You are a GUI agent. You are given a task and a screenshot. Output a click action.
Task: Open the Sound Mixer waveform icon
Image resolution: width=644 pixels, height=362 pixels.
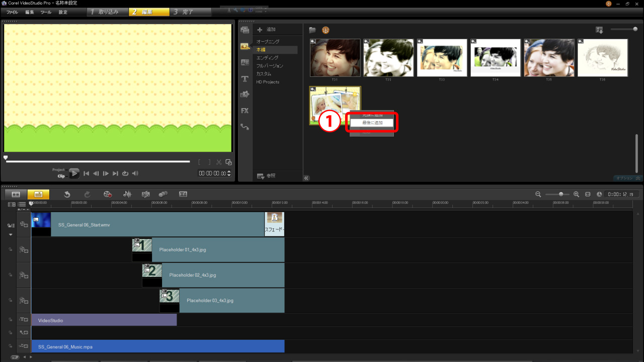tap(127, 194)
